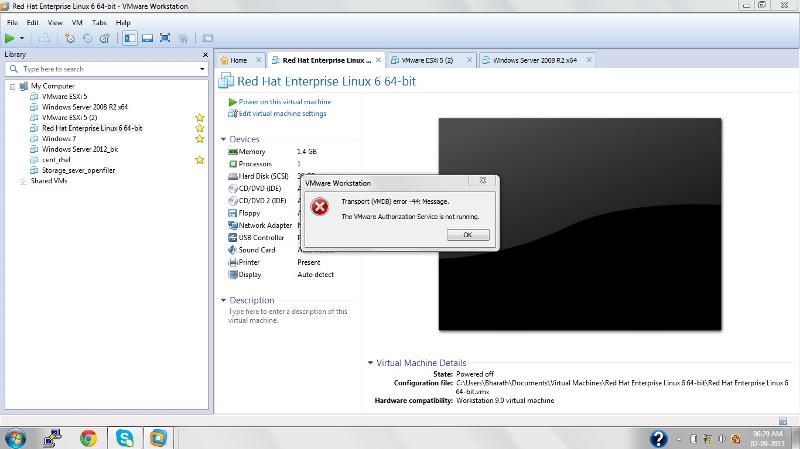Collapse the Devices section
800x449 pixels.
coord(223,139)
